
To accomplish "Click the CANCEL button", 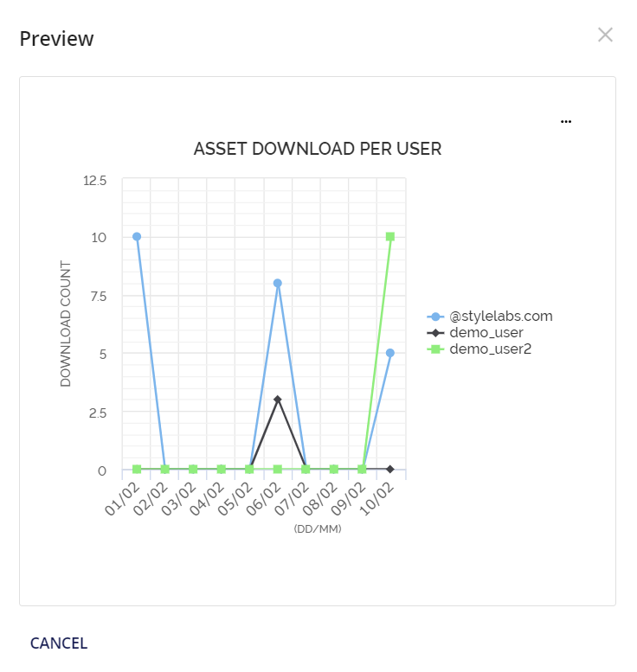I will click(59, 643).
